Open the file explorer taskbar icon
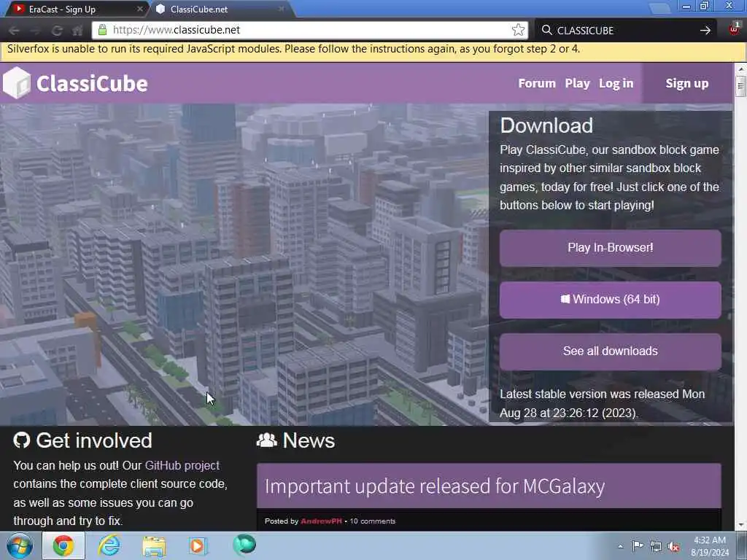 pyautogui.click(x=154, y=545)
